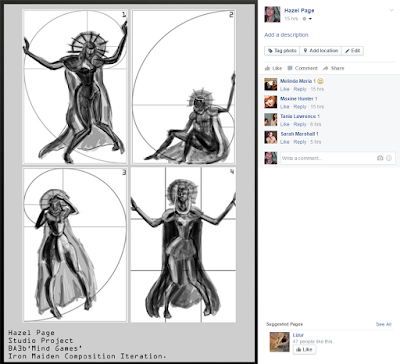The width and height of the screenshot is (400, 364).
Task: Like Melinda Morio's comment
Action: [x=285, y=89]
